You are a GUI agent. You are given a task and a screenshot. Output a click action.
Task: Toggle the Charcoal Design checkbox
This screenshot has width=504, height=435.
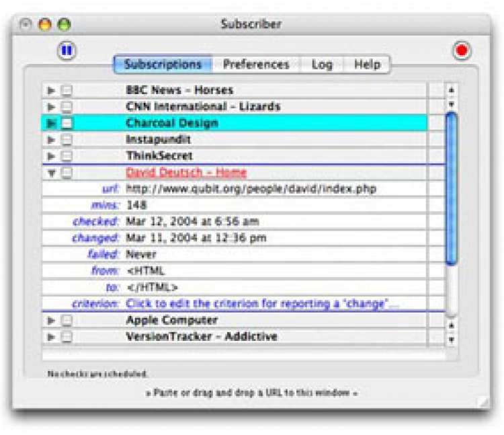(x=67, y=124)
